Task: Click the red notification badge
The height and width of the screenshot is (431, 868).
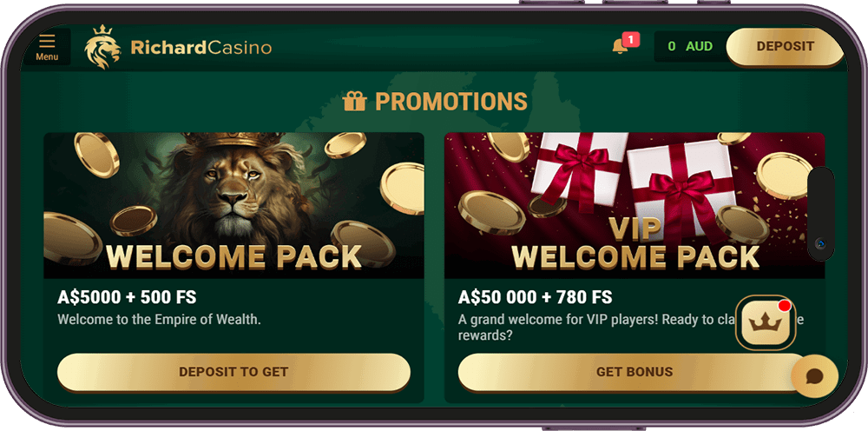Action: [x=630, y=39]
